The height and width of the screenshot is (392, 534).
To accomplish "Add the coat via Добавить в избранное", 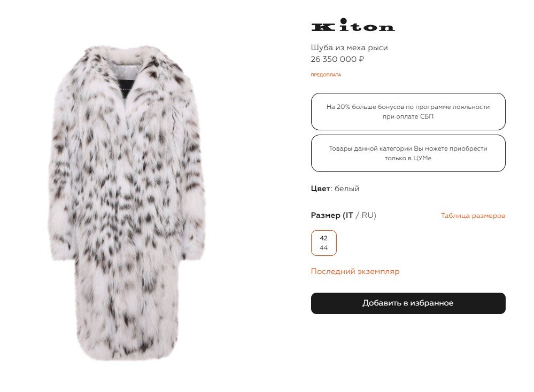I will [408, 303].
